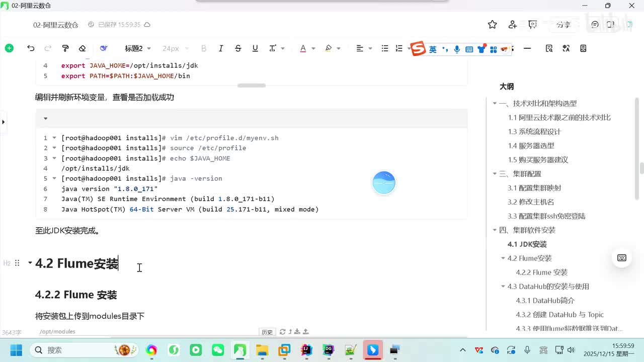The image size is (644, 362).
Task: Toggle underline formatting
Action: pyautogui.click(x=255, y=48)
